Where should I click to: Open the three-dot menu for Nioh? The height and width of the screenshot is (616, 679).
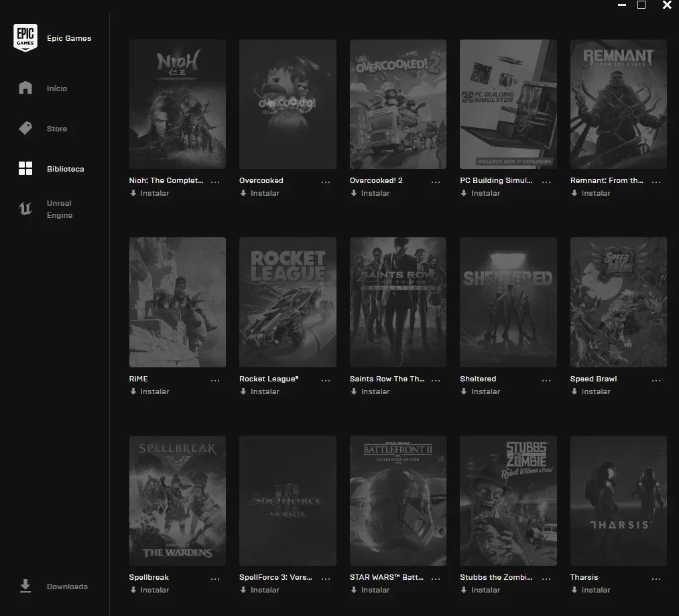[215, 182]
